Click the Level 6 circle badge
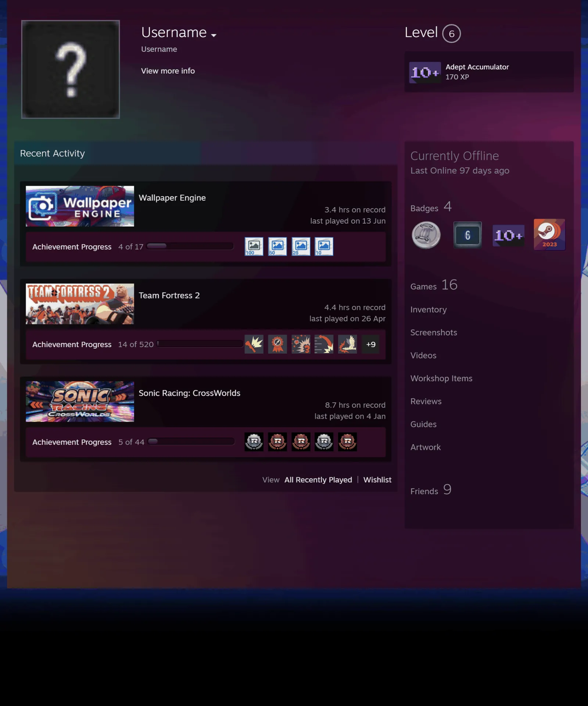The width and height of the screenshot is (588, 706). click(x=451, y=33)
